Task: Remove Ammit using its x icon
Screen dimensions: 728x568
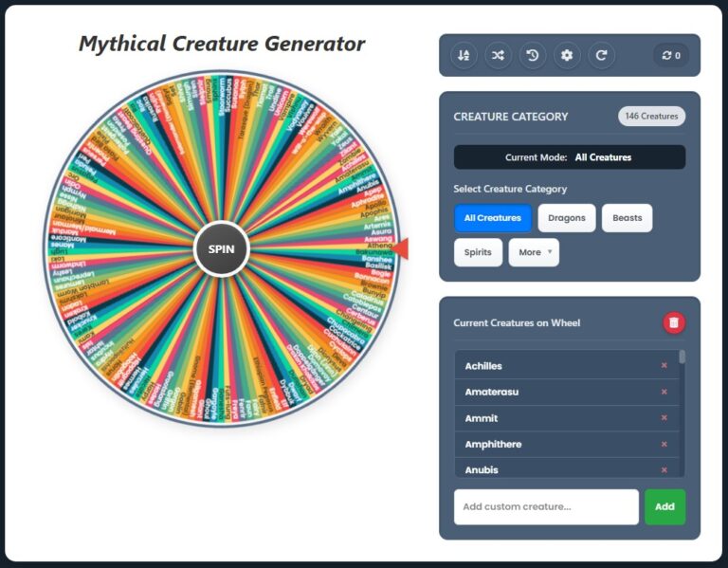Action: [x=664, y=418]
